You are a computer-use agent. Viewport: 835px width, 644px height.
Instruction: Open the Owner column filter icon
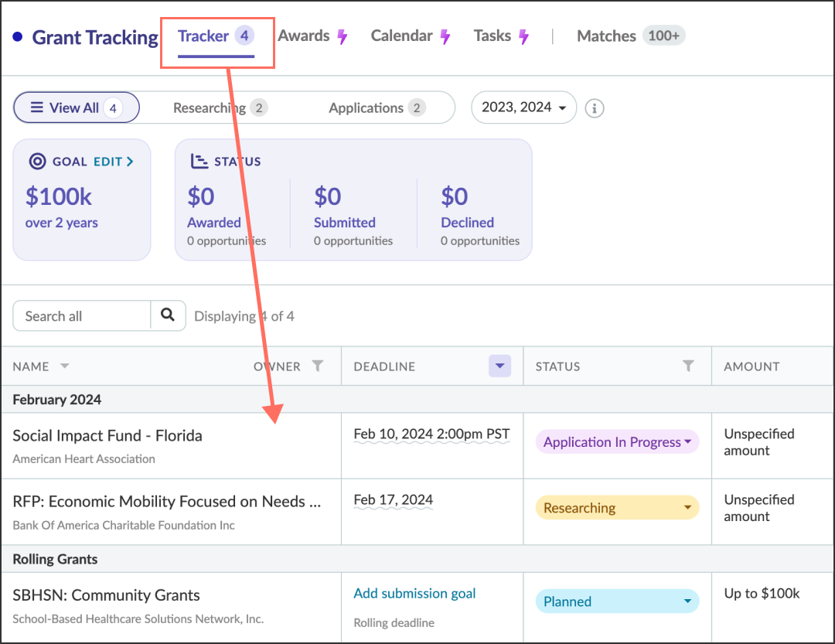[x=318, y=366]
